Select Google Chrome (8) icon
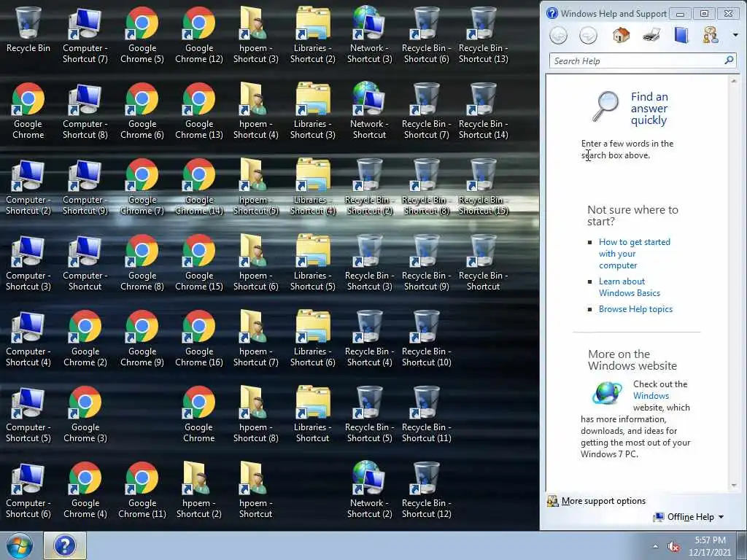The image size is (747, 560). 142,262
